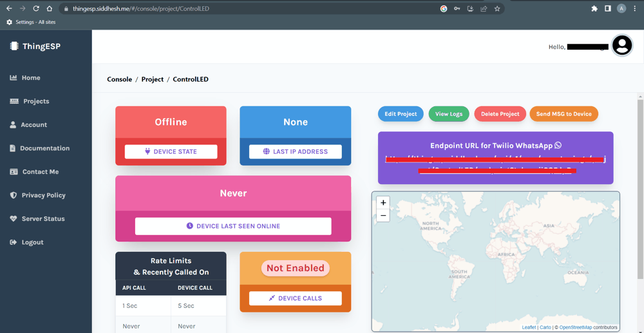Zoom out on the map
Image resolution: width=644 pixels, height=333 pixels.
coord(383,216)
